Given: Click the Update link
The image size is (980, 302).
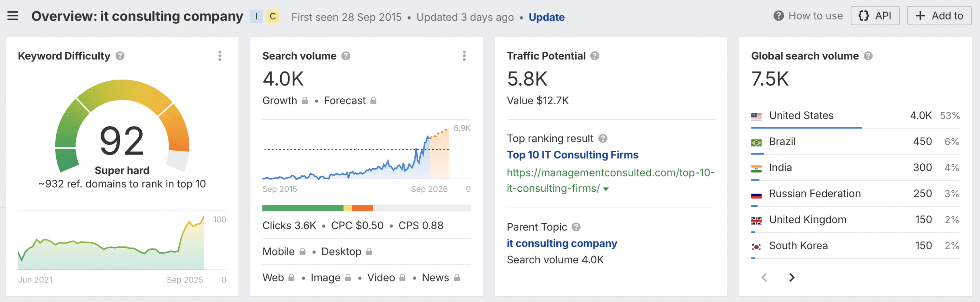Looking at the screenshot, I should [546, 17].
